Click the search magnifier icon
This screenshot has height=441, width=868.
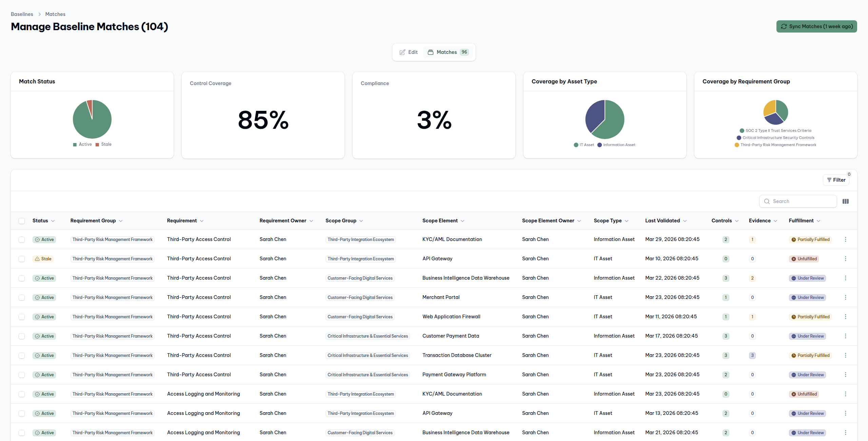[x=767, y=201]
